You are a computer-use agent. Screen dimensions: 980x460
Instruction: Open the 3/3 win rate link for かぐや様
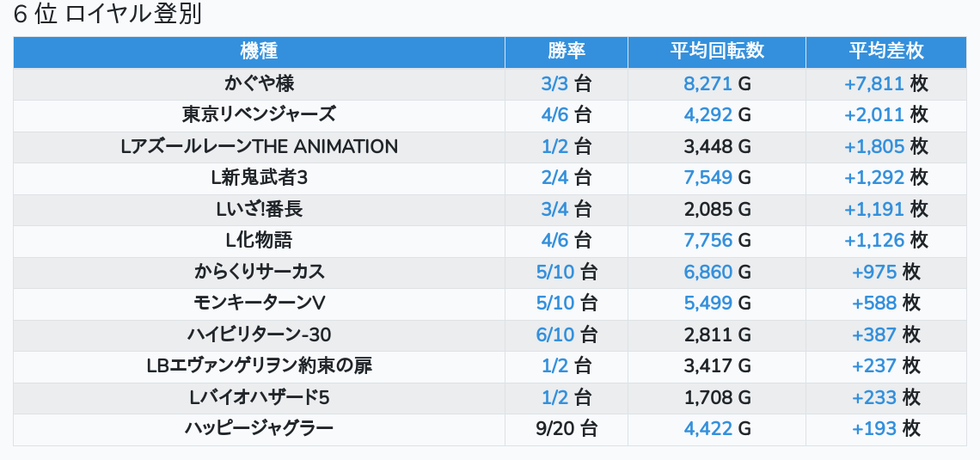click(x=555, y=84)
